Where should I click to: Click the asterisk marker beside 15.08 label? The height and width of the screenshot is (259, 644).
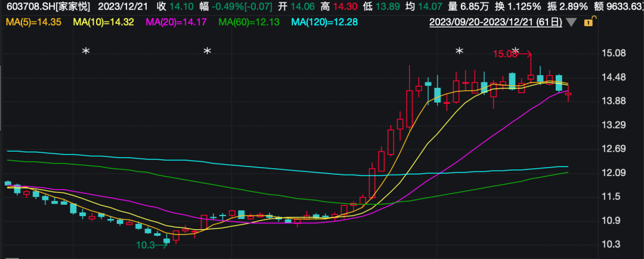pos(516,52)
